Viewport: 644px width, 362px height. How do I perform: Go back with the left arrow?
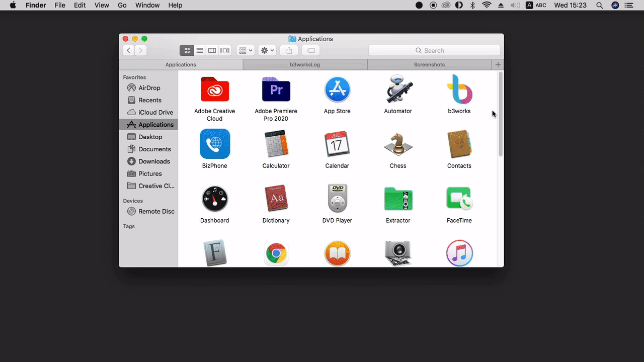coord(129,50)
